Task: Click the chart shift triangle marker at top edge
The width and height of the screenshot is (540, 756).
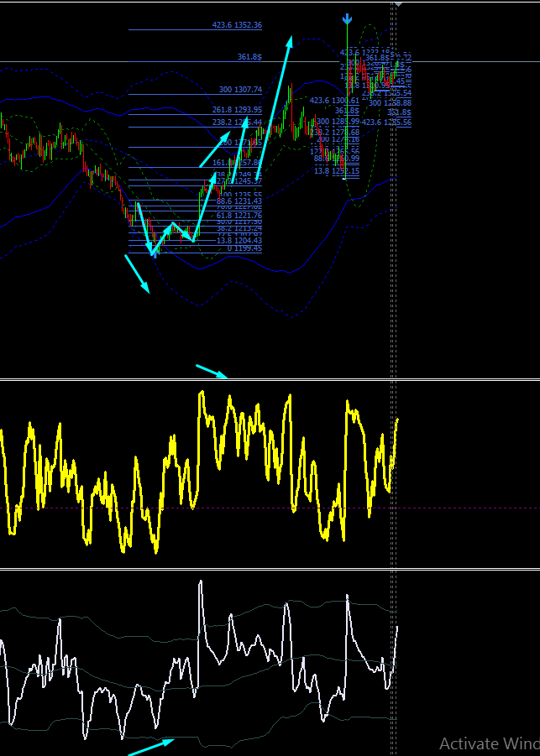Action: coord(398,4)
